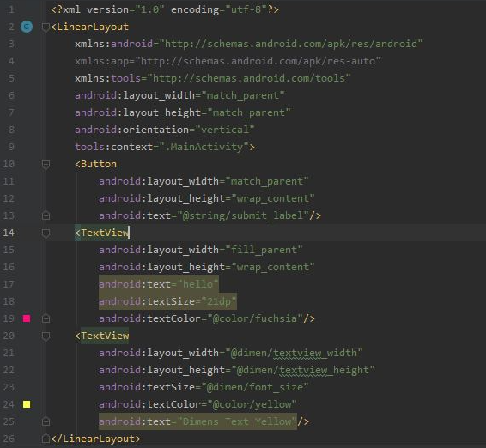This screenshot has width=486, height=448.
Task: Collapse the LinearLayout fold marker on line 2
Action: click(x=46, y=27)
